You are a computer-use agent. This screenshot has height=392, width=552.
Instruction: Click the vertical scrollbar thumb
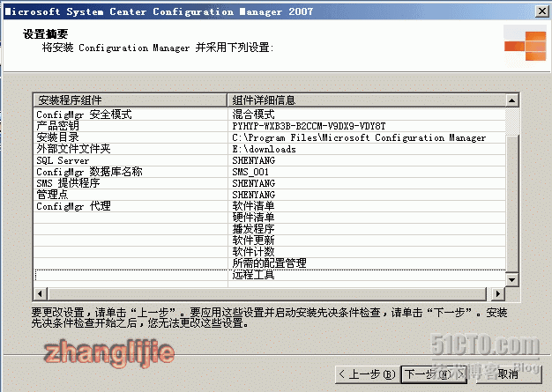511,203
